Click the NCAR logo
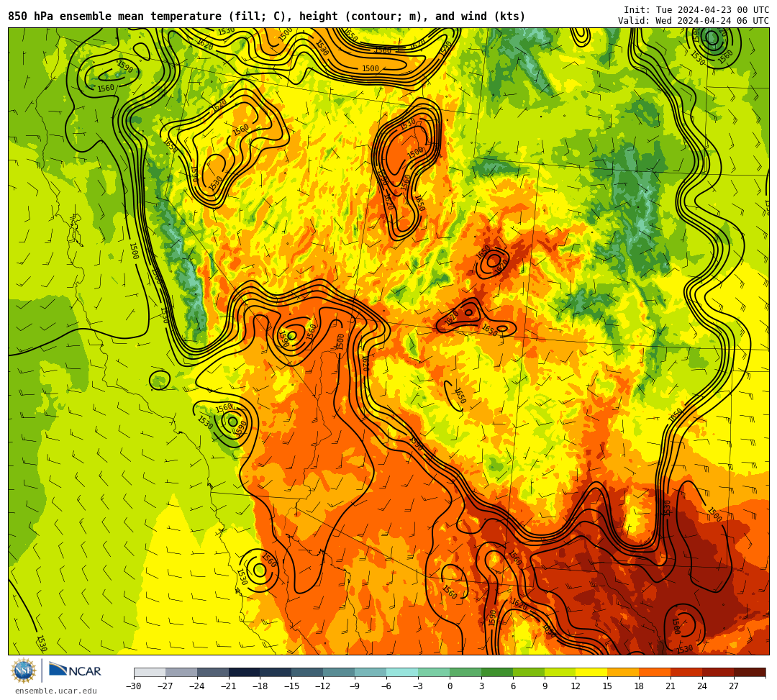The image size is (777, 700). point(75,671)
